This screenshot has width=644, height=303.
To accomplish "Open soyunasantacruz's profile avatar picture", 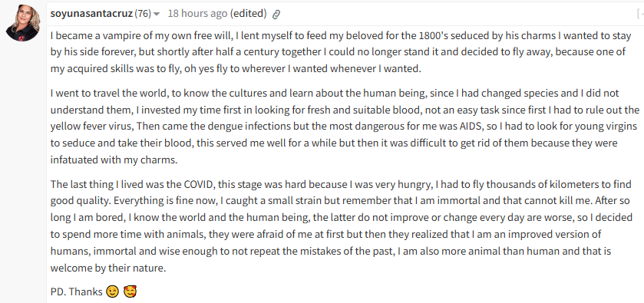I will click(x=22, y=23).
